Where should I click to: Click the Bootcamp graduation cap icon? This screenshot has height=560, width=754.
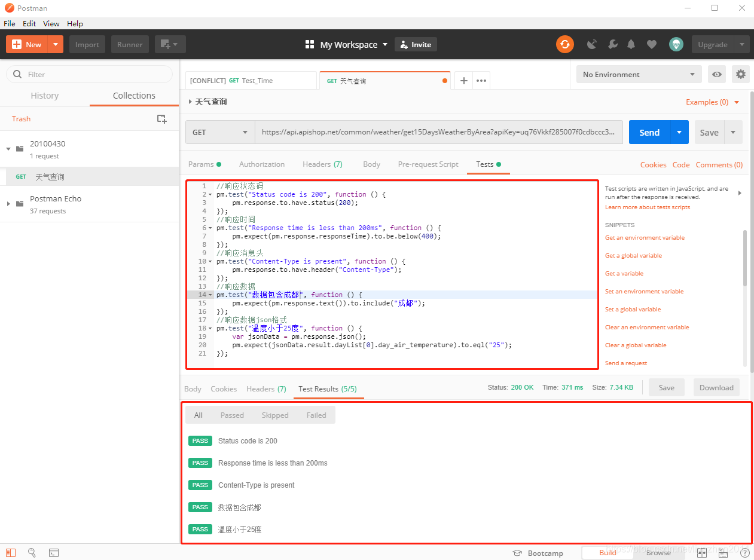[517, 553]
